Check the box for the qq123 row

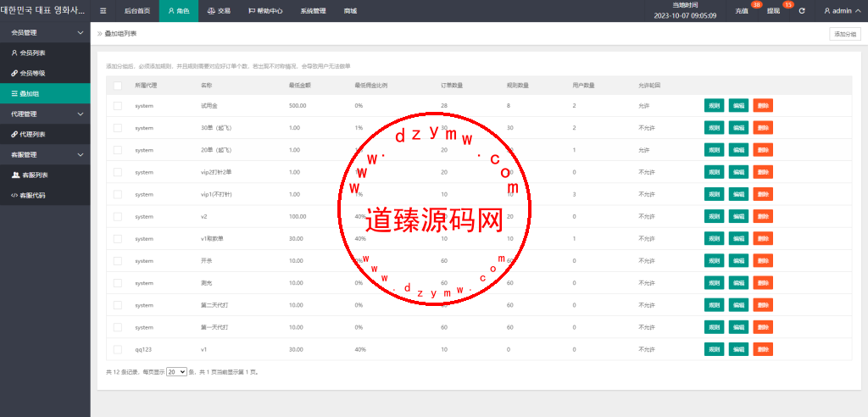tap(117, 349)
